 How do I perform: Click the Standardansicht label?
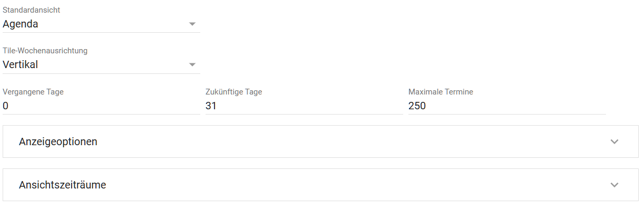click(x=31, y=10)
